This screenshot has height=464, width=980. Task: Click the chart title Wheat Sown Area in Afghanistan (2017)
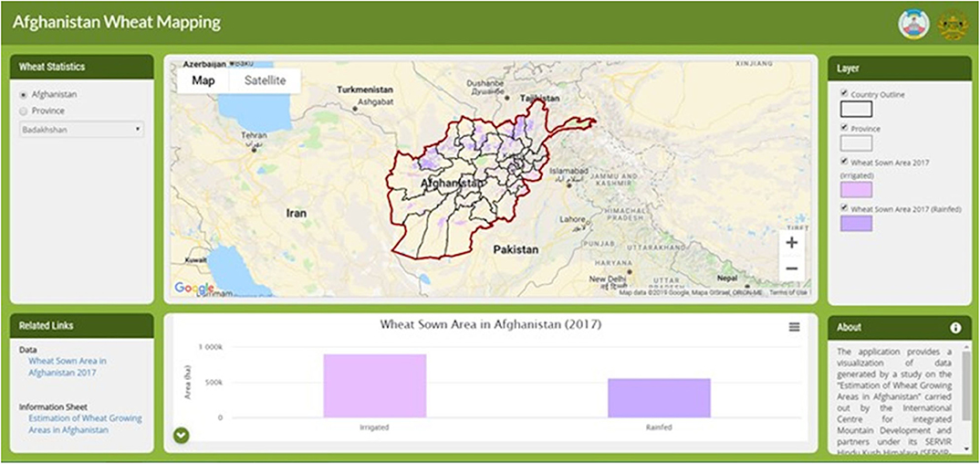tap(491, 325)
